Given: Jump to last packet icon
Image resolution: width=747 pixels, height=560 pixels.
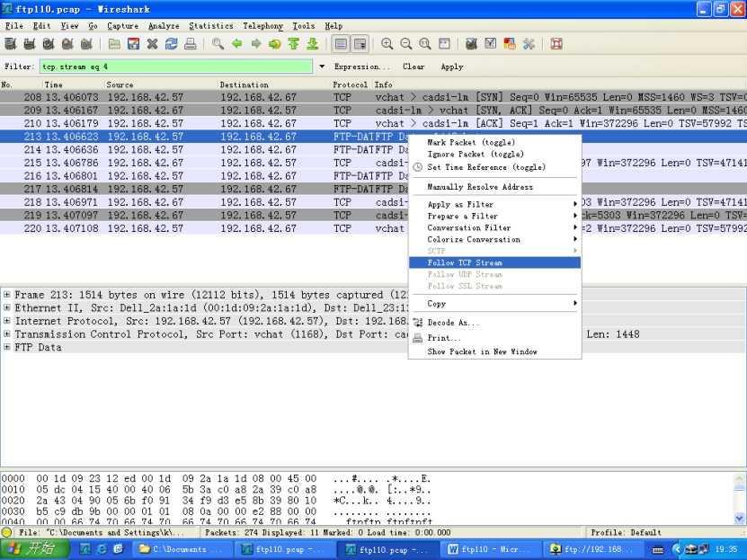Looking at the screenshot, I should (313, 44).
